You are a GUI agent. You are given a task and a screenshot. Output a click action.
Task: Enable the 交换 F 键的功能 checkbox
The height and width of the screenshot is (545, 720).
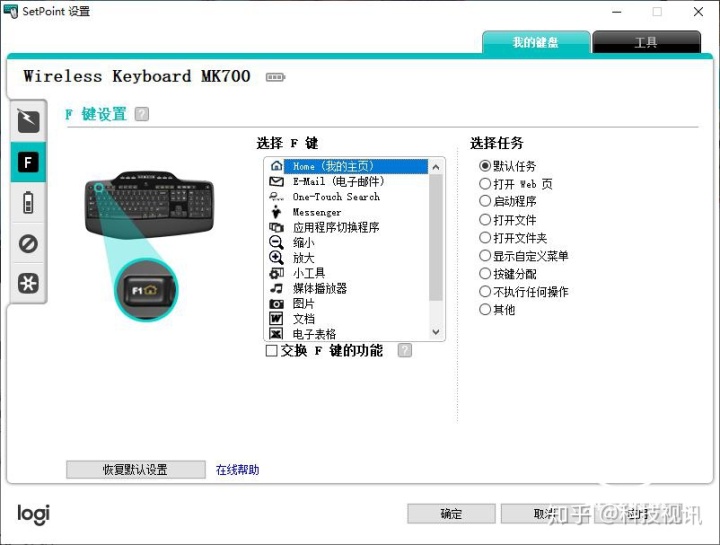pyautogui.click(x=271, y=351)
